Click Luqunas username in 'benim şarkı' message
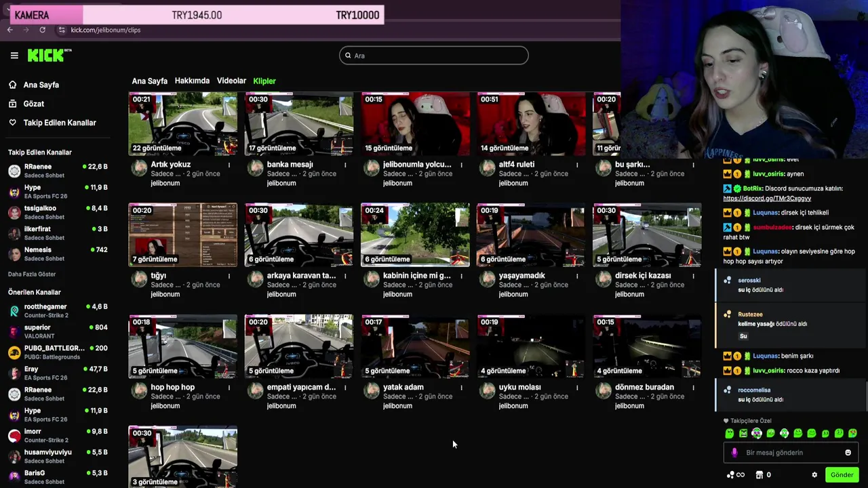The height and width of the screenshot is (488, 868). 765,356
